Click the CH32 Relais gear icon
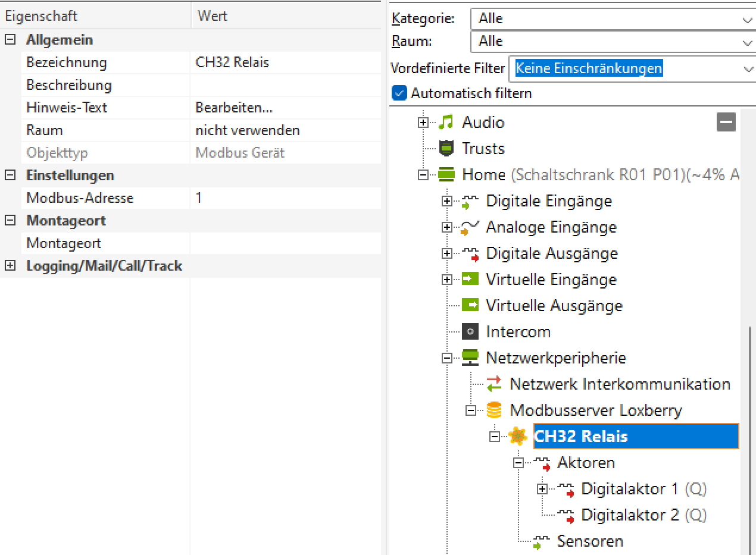 click(518, 437)
